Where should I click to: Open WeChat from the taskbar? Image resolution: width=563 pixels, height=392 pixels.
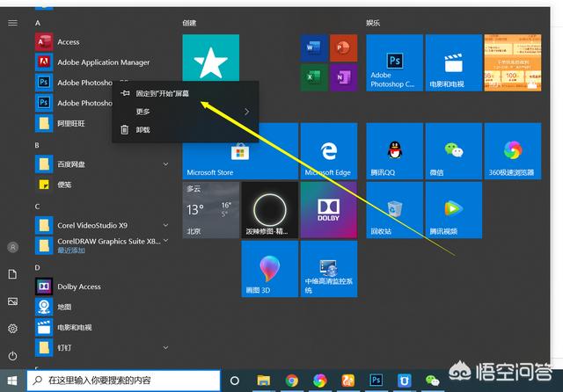click(x=432, y=381)
